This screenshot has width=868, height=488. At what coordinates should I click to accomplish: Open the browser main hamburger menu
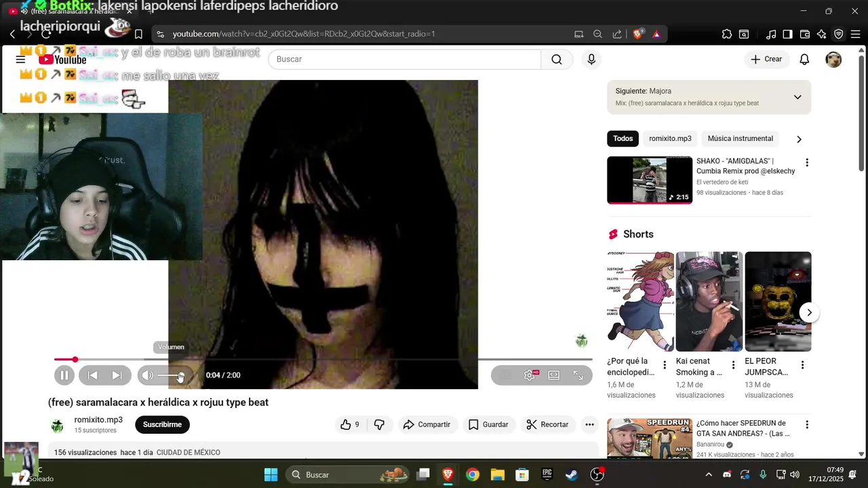(856, 34)
